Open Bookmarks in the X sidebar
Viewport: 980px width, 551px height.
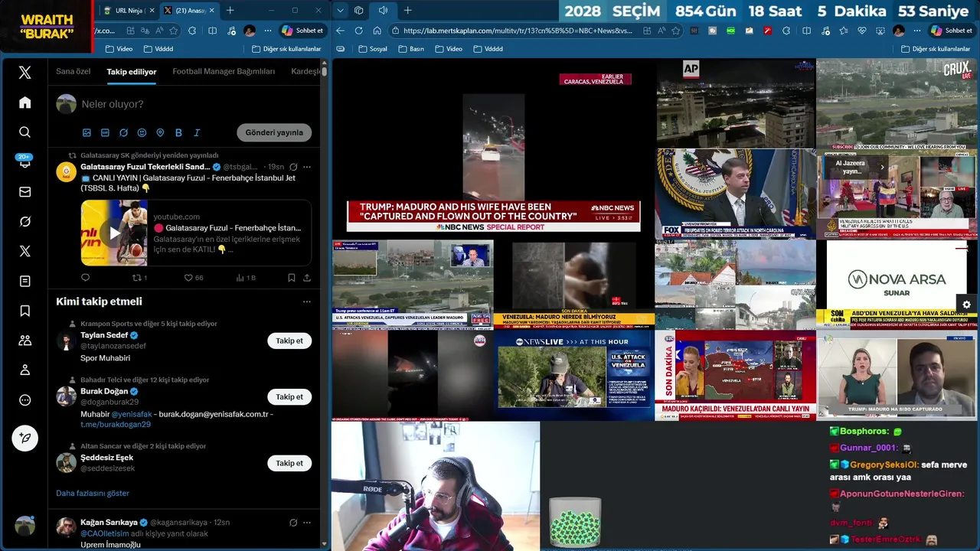tap(25, 311)
